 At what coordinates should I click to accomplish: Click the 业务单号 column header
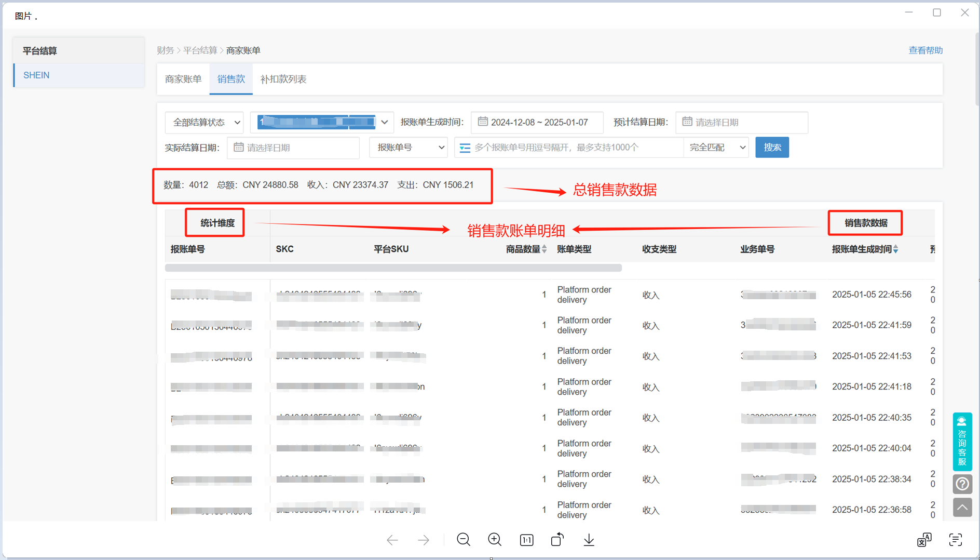[757, 249]
